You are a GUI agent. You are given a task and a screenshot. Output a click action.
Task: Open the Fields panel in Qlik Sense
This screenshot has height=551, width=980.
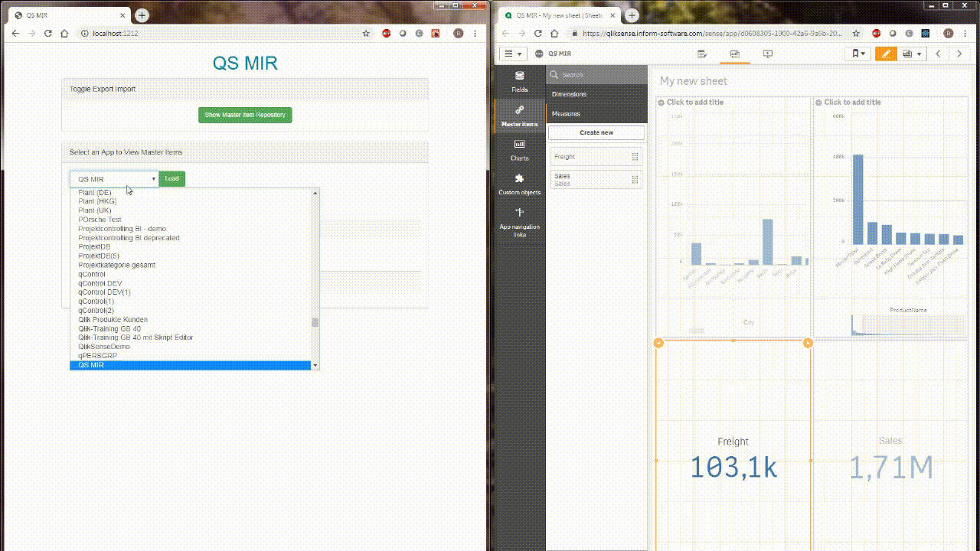(x=519, y=81)
